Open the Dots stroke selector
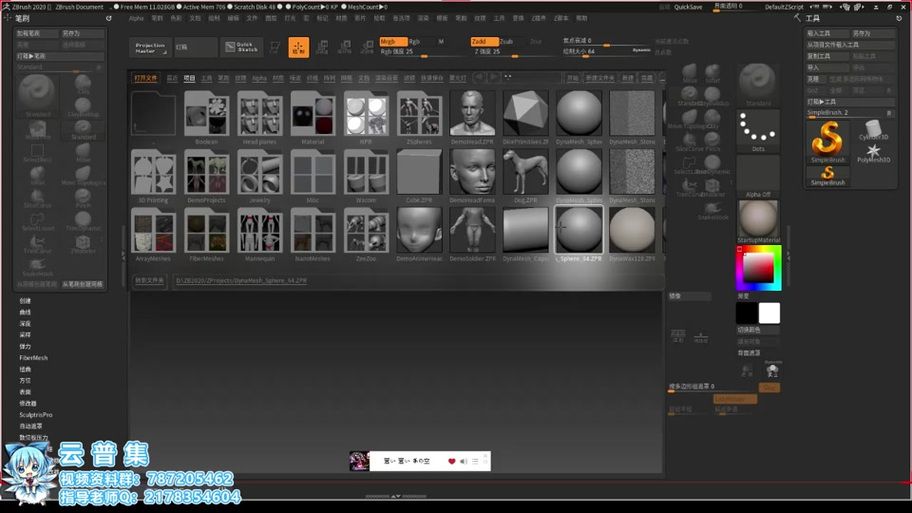Screen dimensions: 912x513 click(x=757, y=132)
